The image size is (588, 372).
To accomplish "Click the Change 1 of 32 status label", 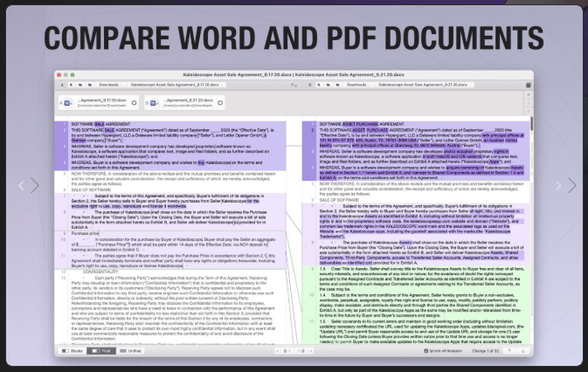I will point(485,351).
